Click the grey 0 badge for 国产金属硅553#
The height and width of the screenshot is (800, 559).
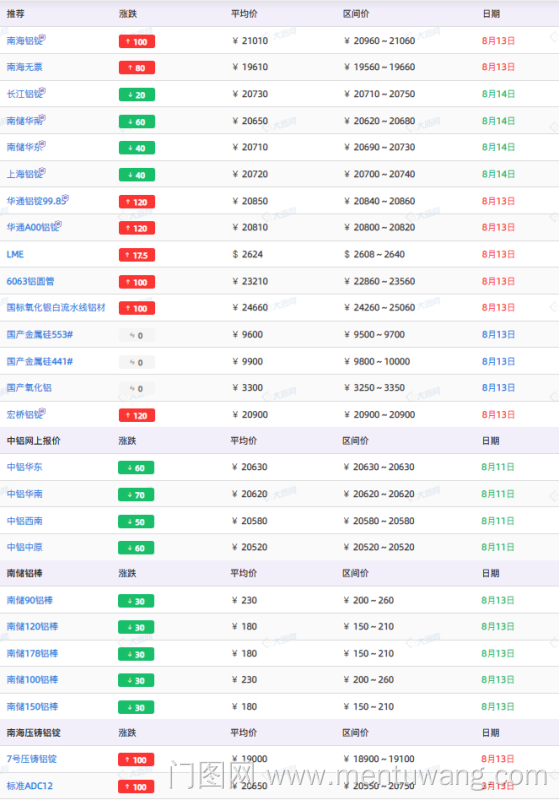(x=137, y=335)
